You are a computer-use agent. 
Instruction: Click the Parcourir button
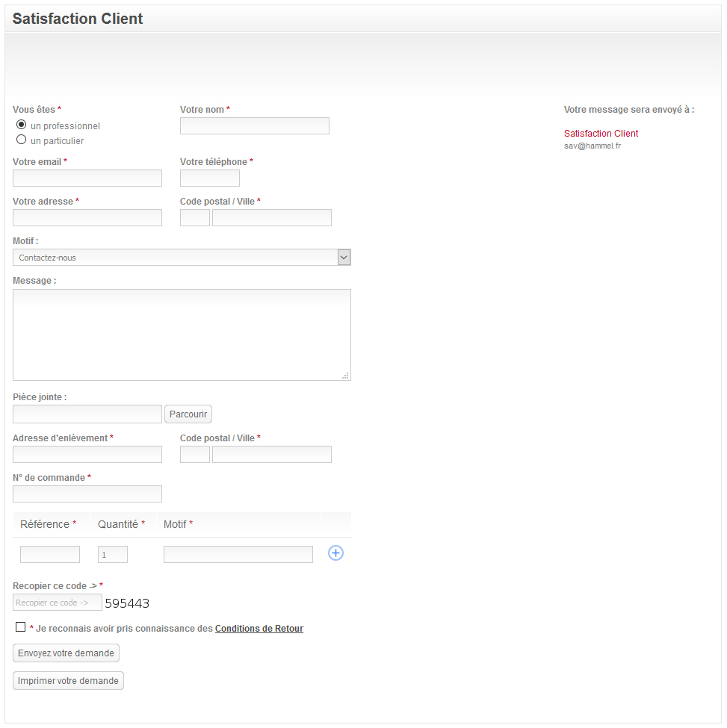click(188, 414)
